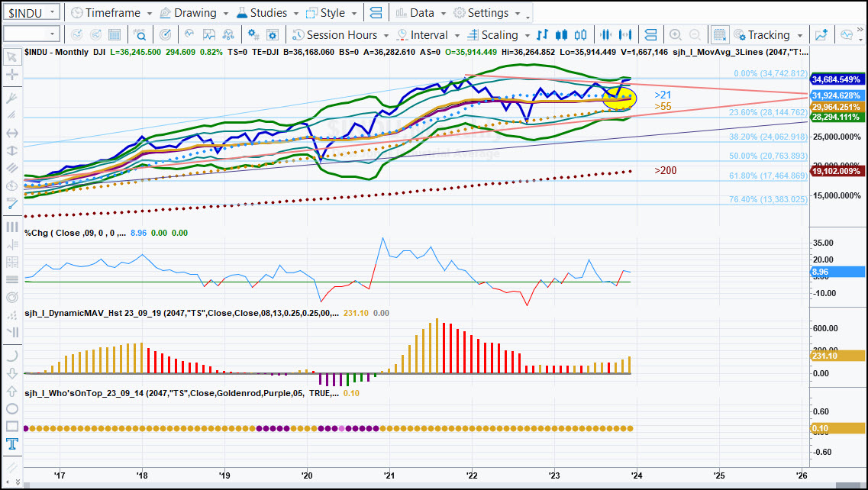
Task: Click the new chart plus icon
Action: (x=821, y=35)
